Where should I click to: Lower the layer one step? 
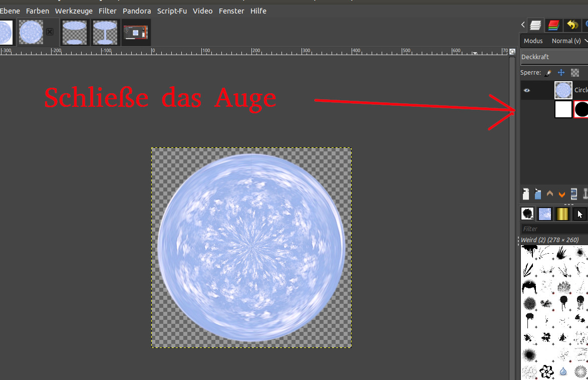(x=562, y=194)
